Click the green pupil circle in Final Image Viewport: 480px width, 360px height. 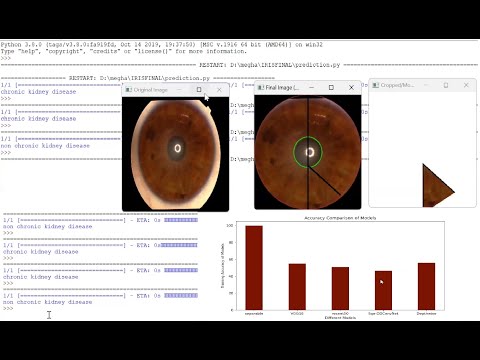[308, 152]
